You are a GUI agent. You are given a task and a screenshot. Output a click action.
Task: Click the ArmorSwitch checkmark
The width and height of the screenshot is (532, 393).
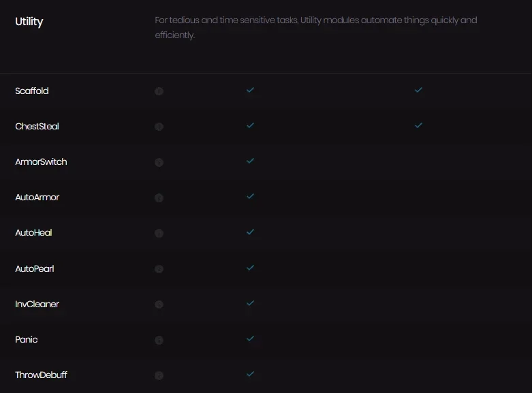point(250,161)
